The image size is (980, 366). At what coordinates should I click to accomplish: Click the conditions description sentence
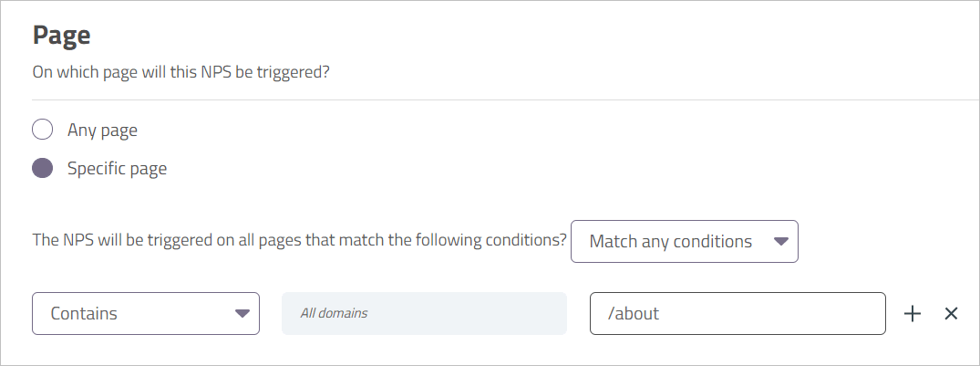pyautogui.click(x=300, y=242)
